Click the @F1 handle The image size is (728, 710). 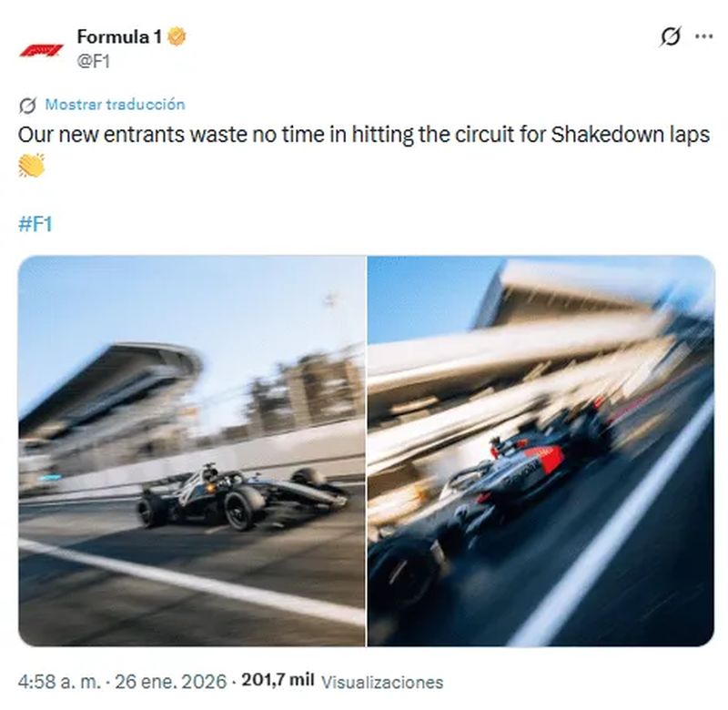(94, 61)
